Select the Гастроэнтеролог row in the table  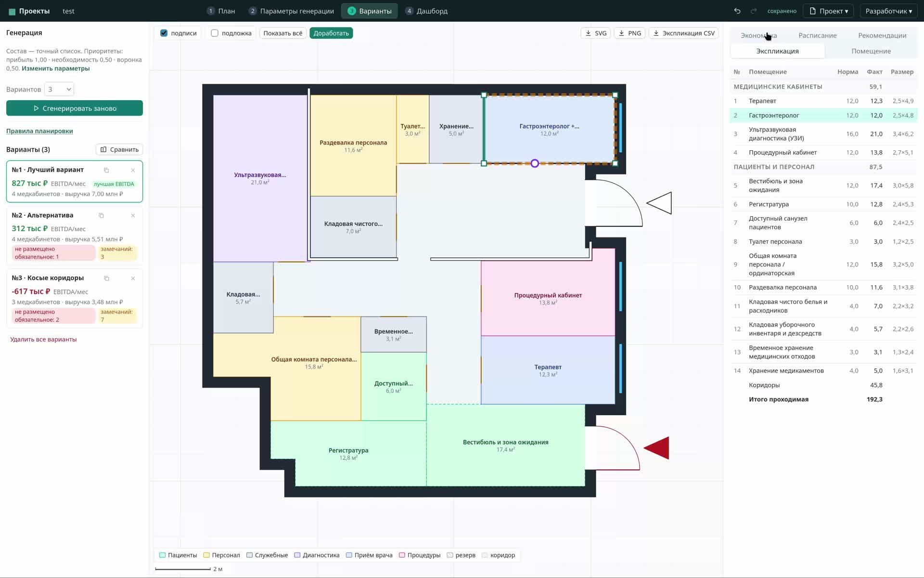823,116
